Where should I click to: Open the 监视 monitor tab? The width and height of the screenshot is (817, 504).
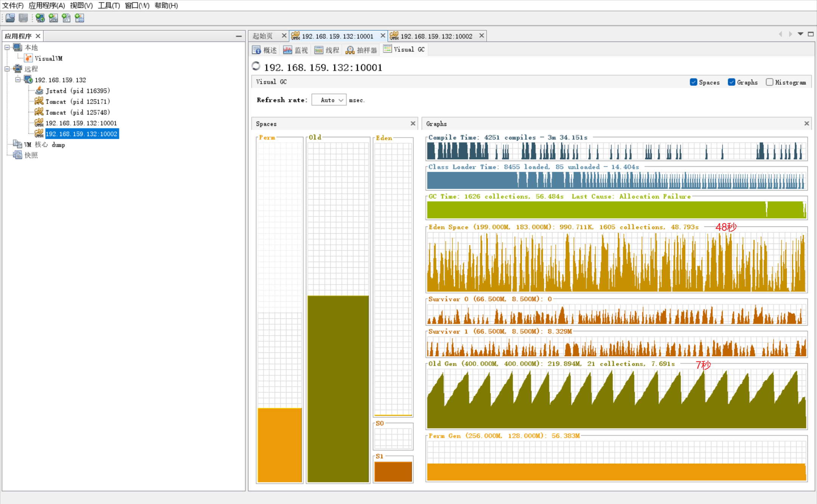295,50
